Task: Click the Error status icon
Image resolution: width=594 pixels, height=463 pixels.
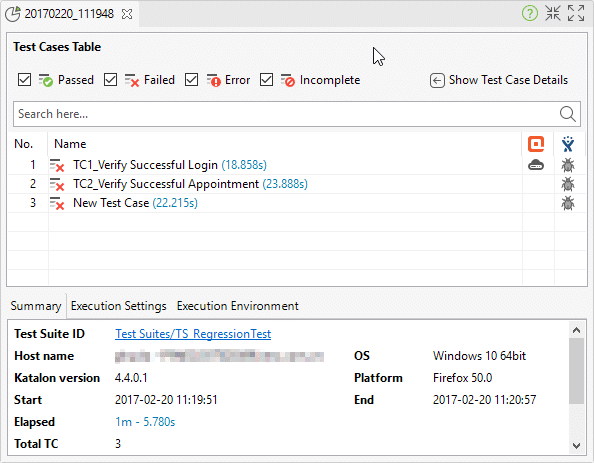Action: point(214,80)
